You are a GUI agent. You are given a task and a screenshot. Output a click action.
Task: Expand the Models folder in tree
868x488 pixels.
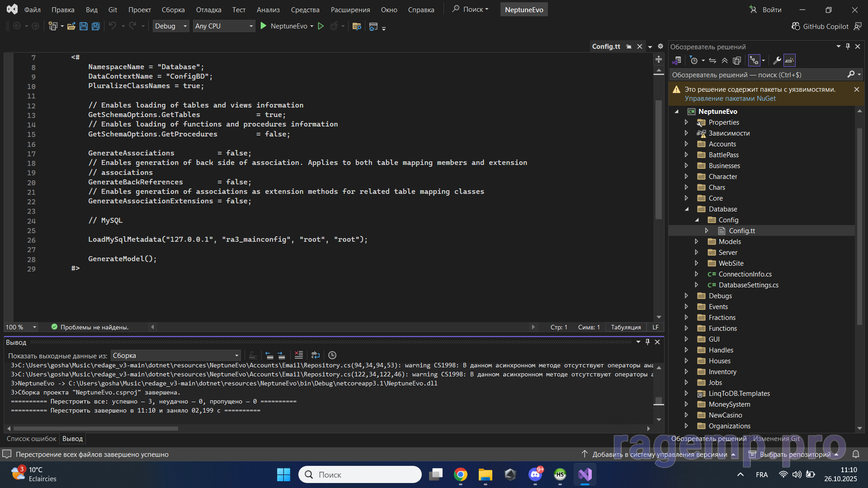(x=697, y=242)
